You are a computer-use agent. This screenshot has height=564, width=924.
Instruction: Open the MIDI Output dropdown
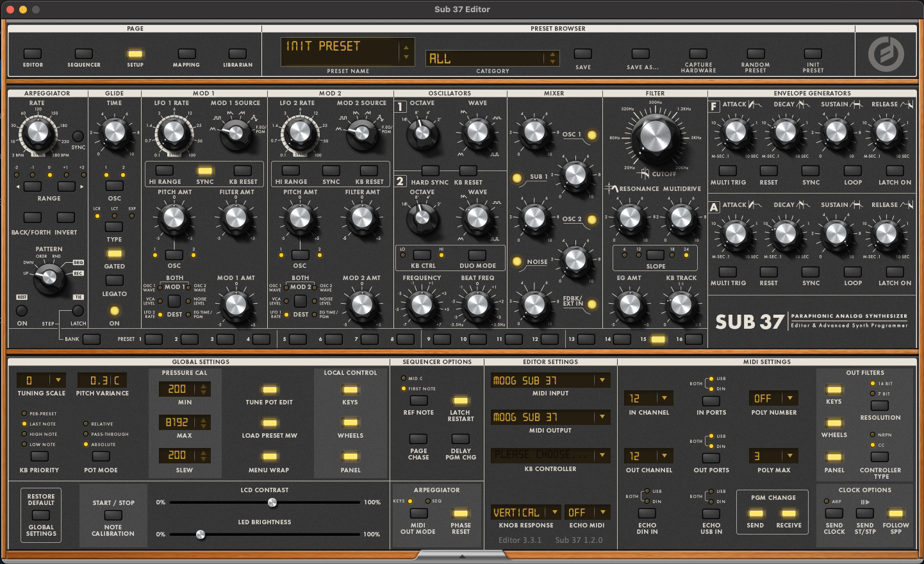(550, 417)
